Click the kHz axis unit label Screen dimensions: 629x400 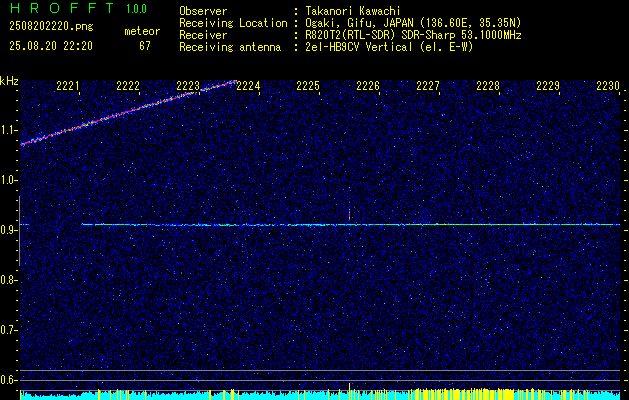tap(9, 81)
